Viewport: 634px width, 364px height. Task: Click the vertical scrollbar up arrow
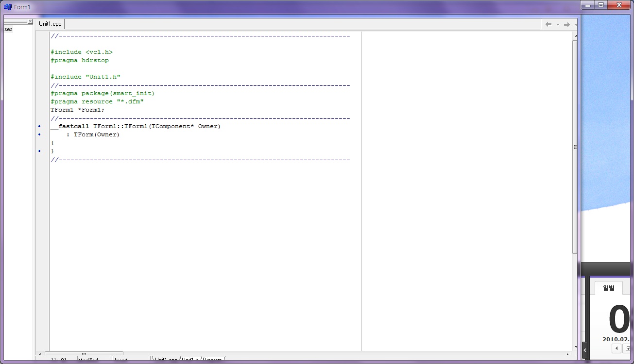tap(575, 36)
